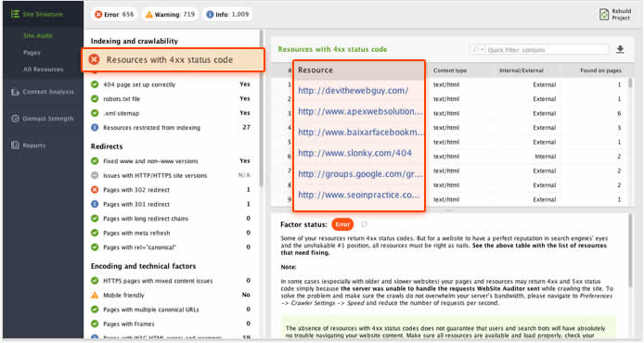Click the Error factor status badge
Screen dimensions: 644x343
point(342,224)
